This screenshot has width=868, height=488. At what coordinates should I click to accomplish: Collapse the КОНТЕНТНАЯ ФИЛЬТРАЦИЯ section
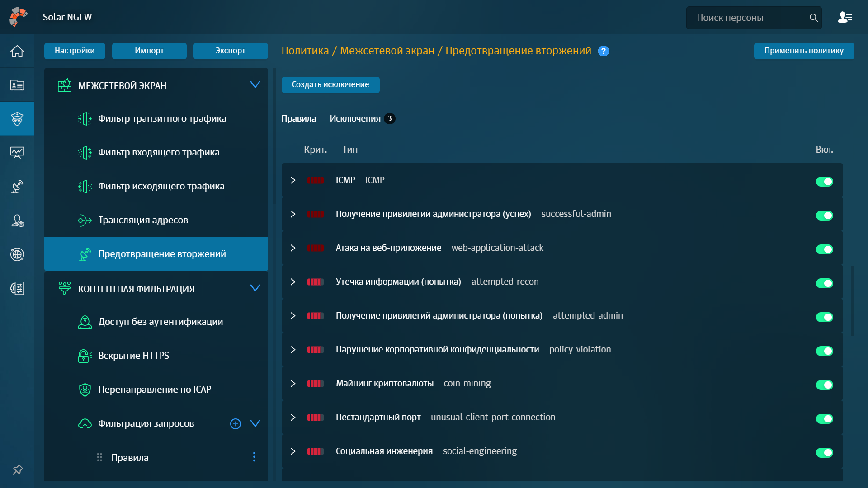[255, 288]
